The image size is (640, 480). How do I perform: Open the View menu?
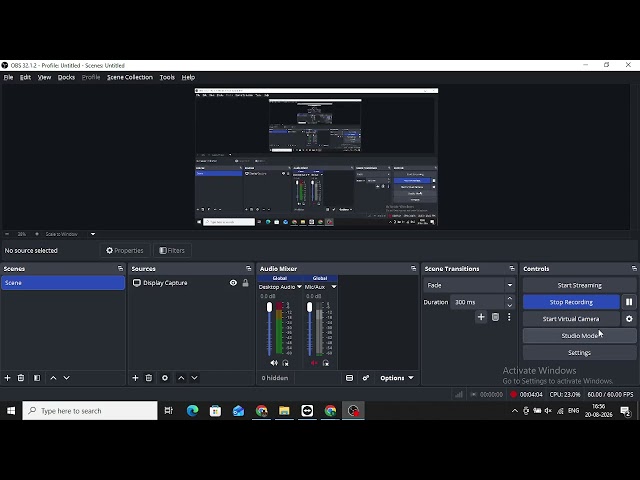[44, 77]
